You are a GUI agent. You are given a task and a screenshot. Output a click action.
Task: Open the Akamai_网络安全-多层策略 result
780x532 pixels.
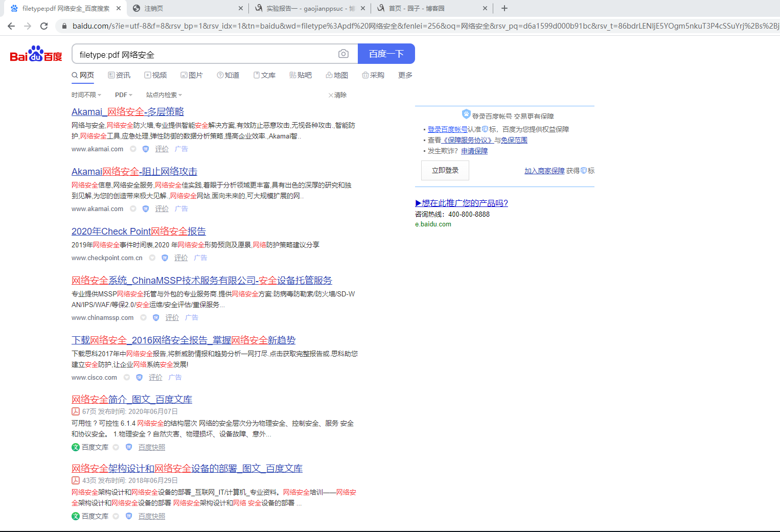coord(128,112)
